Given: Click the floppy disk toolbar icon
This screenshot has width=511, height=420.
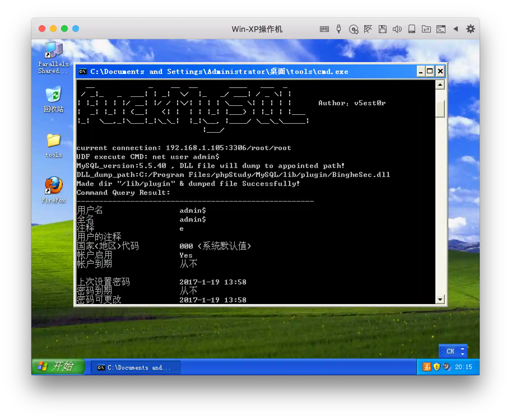Looking at the screenshot, I should pos(382,29).
